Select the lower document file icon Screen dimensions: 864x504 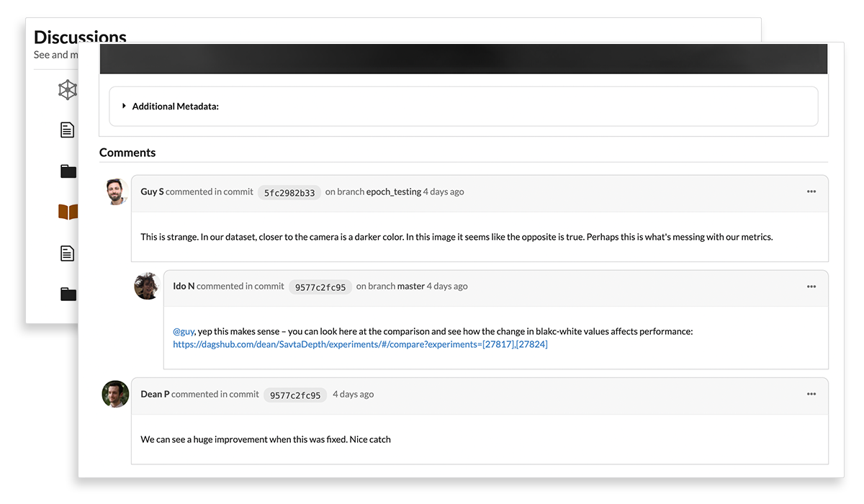(67, 253)
